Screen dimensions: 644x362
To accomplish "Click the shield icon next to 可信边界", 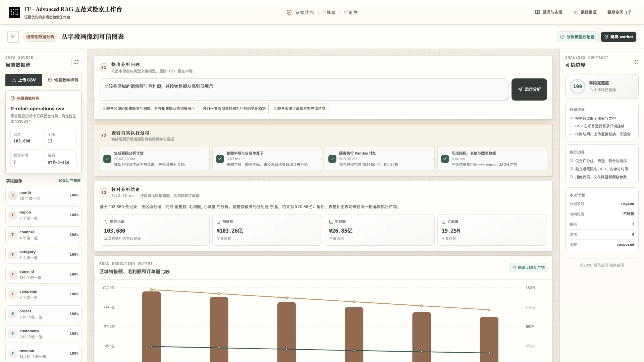I will coord(636,62).
